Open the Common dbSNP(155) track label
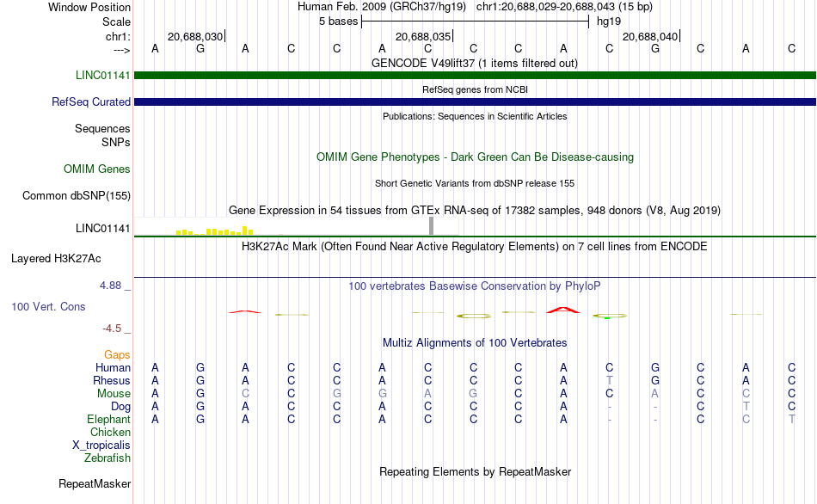The width and height of the screenshot is (817, 504). [x=76, y=195]
